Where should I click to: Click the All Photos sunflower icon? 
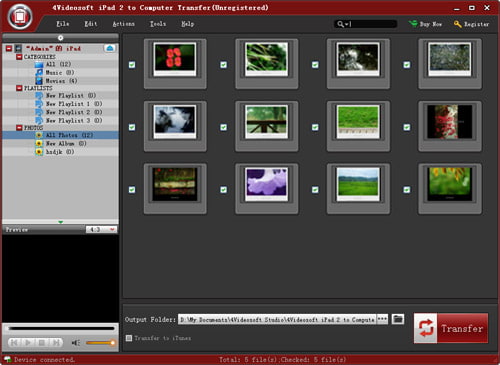point(39,135)
